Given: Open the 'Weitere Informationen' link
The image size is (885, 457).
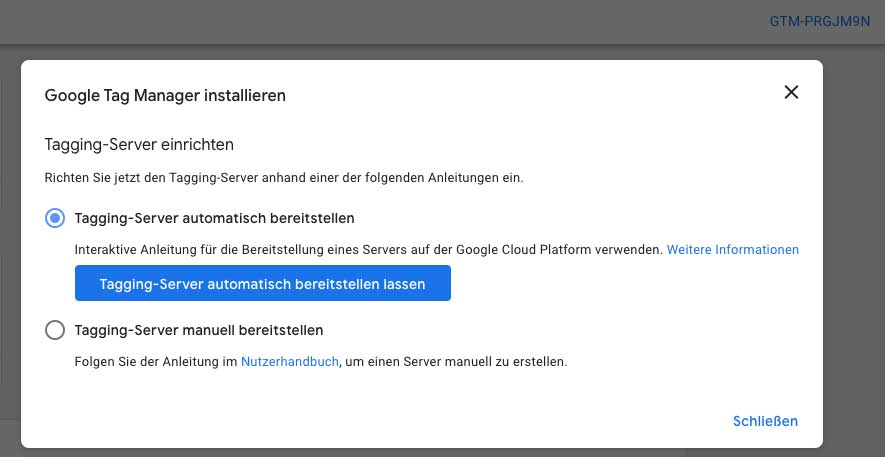Looking at the screenshot, I should point(733,249).
